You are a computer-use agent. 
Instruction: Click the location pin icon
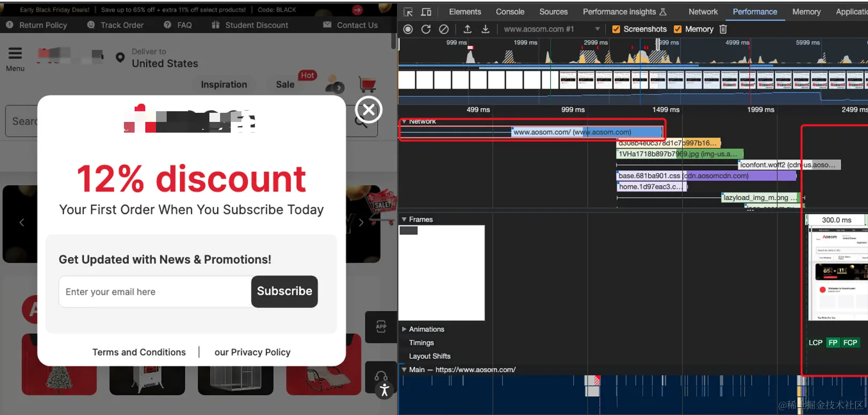click(120, 57)
